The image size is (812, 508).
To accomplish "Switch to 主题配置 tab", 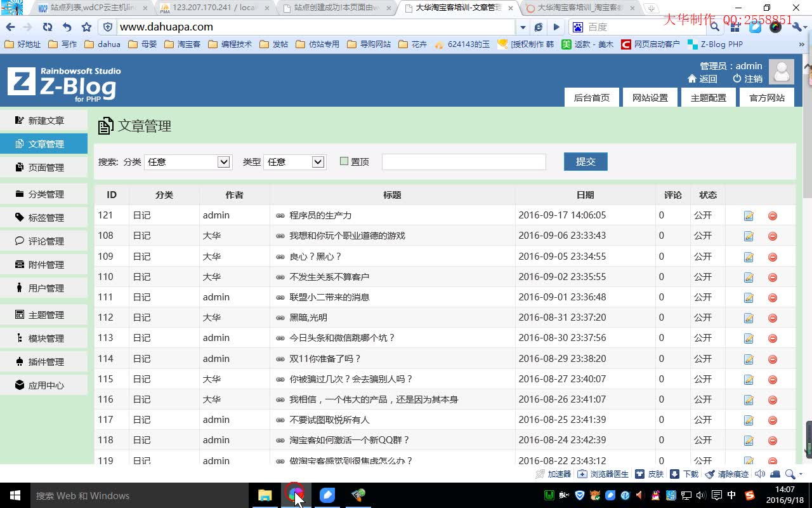I will [x=709, y=98].
